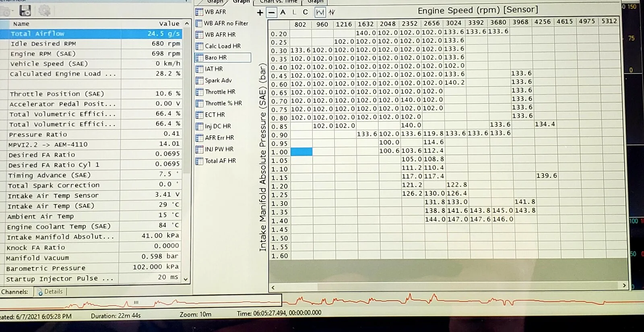Click the 1.60 bar row header
Image resolution: width=644 pixels, height=332 pixels.
pyautogui.click(x=279, y=256)
